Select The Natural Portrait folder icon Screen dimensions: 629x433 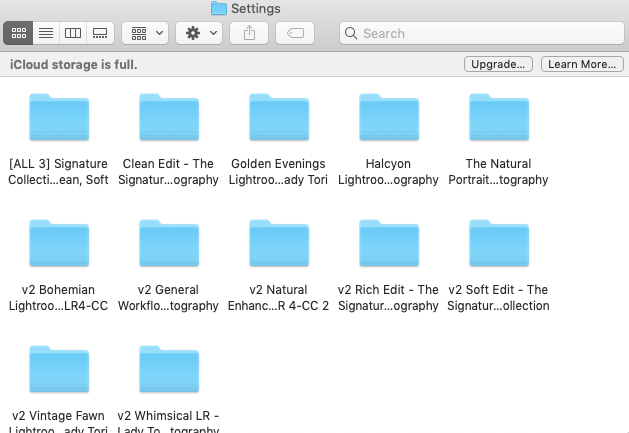499,117
